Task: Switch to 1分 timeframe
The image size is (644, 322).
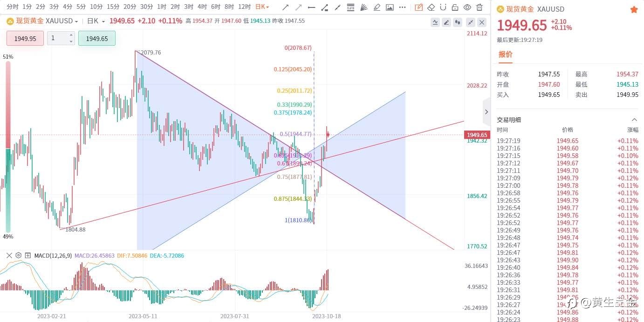Action: coord(27,7)
